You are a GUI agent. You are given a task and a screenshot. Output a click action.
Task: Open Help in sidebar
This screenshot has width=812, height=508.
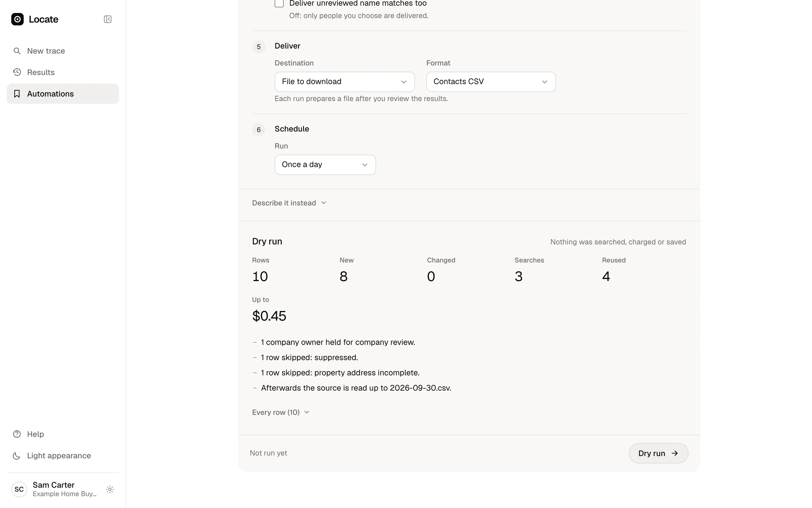(x=63, y=434)
